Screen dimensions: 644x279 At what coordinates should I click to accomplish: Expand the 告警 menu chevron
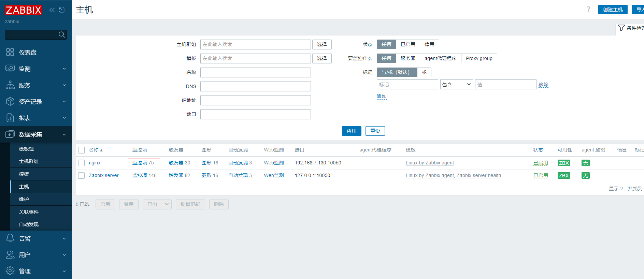[64, 238]
